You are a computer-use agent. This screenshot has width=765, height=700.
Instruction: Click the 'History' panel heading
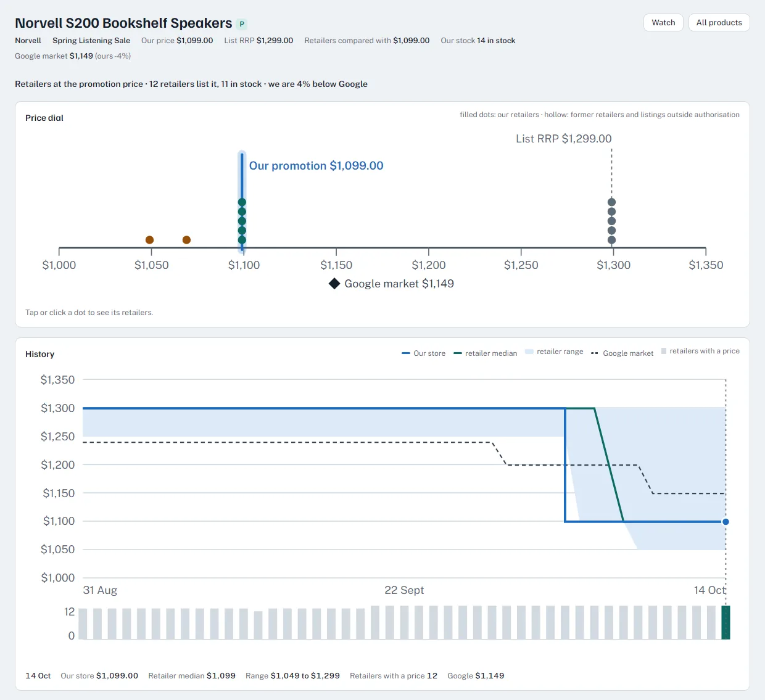click(x=39, y=354)
